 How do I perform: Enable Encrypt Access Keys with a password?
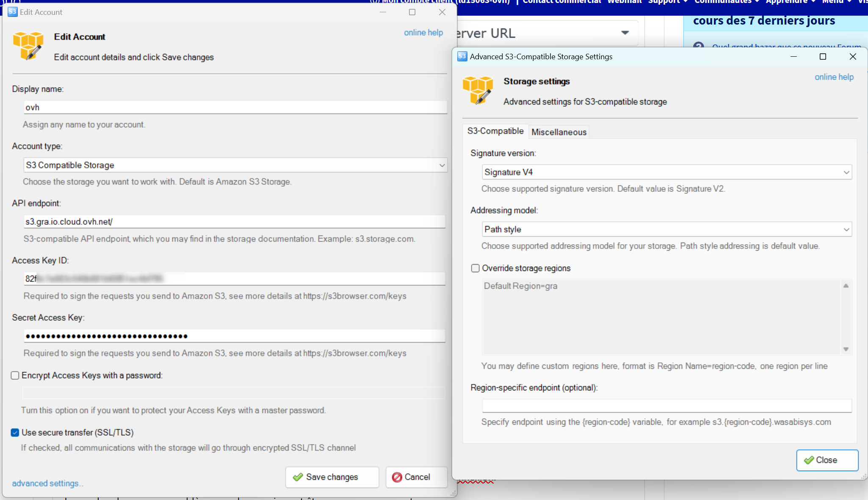coord(15,376)
